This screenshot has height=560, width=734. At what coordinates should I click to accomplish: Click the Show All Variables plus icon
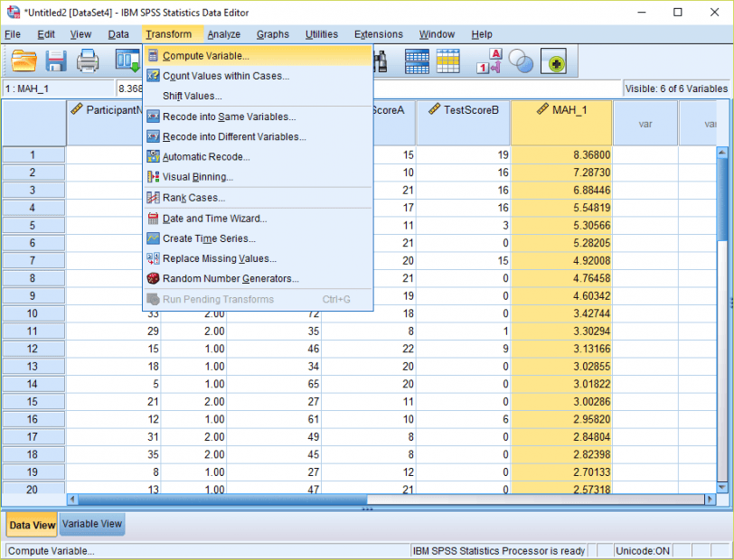coord(553,61)
